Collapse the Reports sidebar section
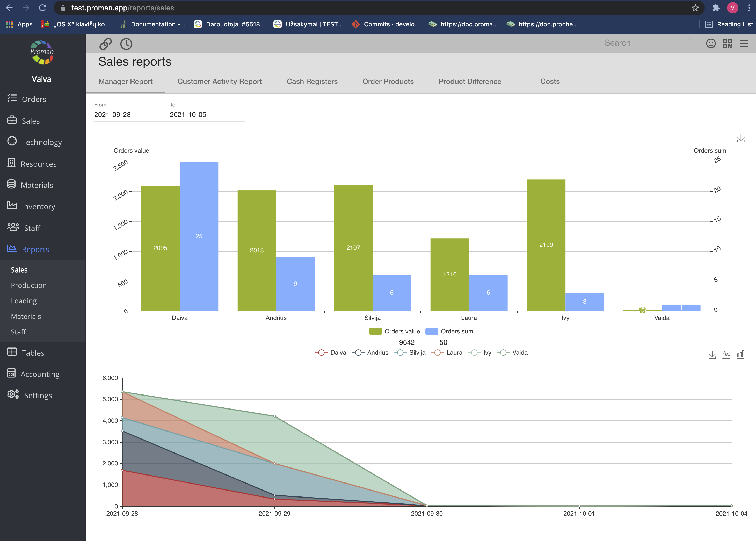The width and height of the screenshot is (756, 541). tap(35, 249)
